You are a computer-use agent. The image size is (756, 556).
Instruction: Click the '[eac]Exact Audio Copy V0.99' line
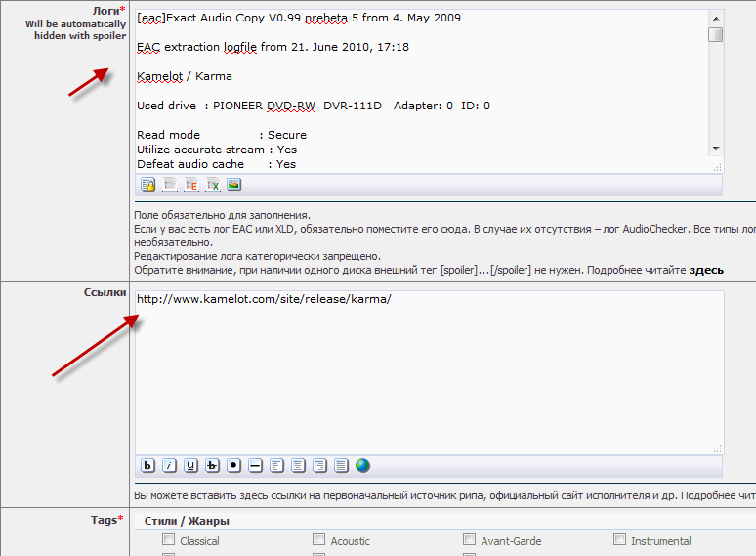tap(299, 18)
